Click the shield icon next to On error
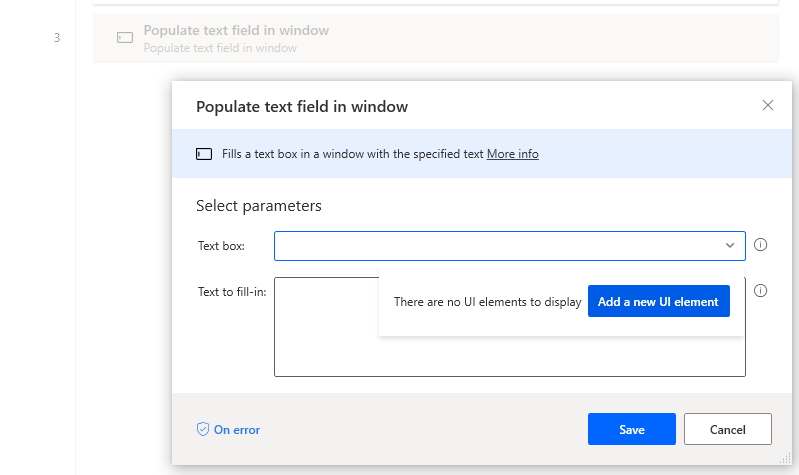This screenshot has height=475, width=799. coord(203,429)
